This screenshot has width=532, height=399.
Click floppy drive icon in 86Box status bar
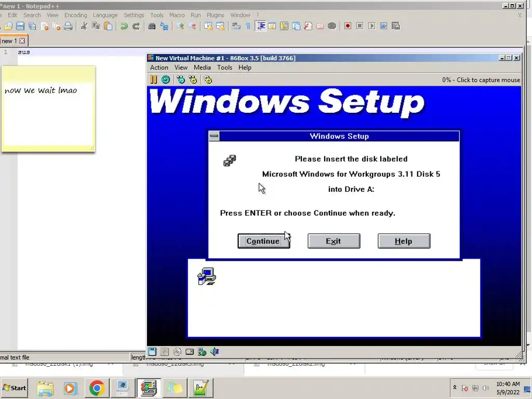click(x=152, y=352)
